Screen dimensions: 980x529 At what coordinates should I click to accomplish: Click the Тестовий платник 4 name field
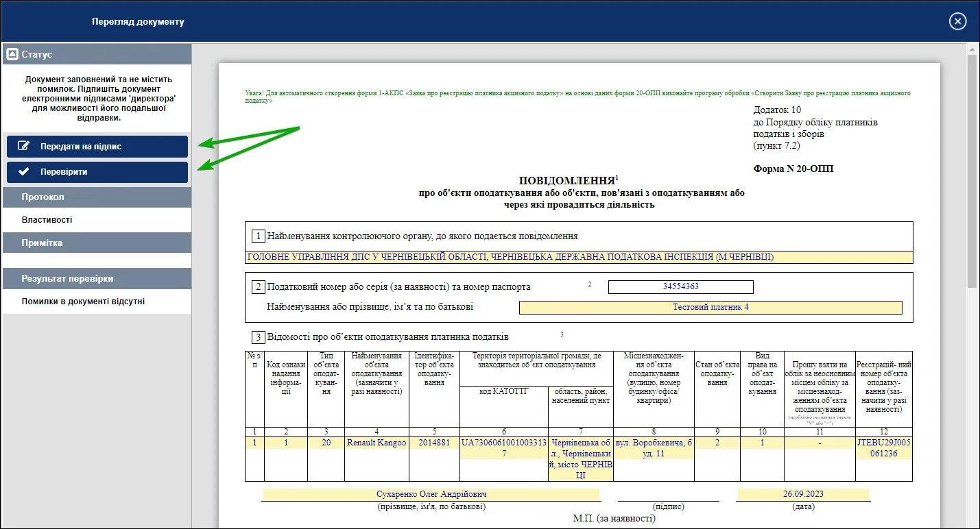(x=710, y=307)
